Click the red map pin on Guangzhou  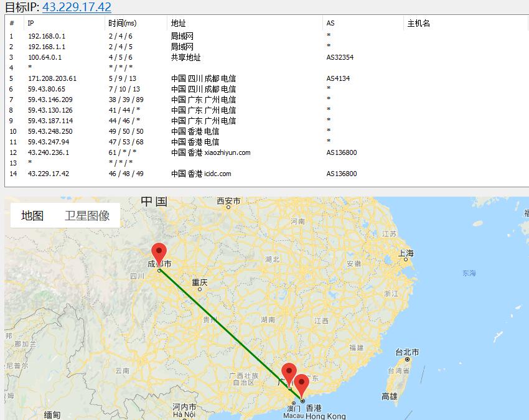[x=289, y=375]
